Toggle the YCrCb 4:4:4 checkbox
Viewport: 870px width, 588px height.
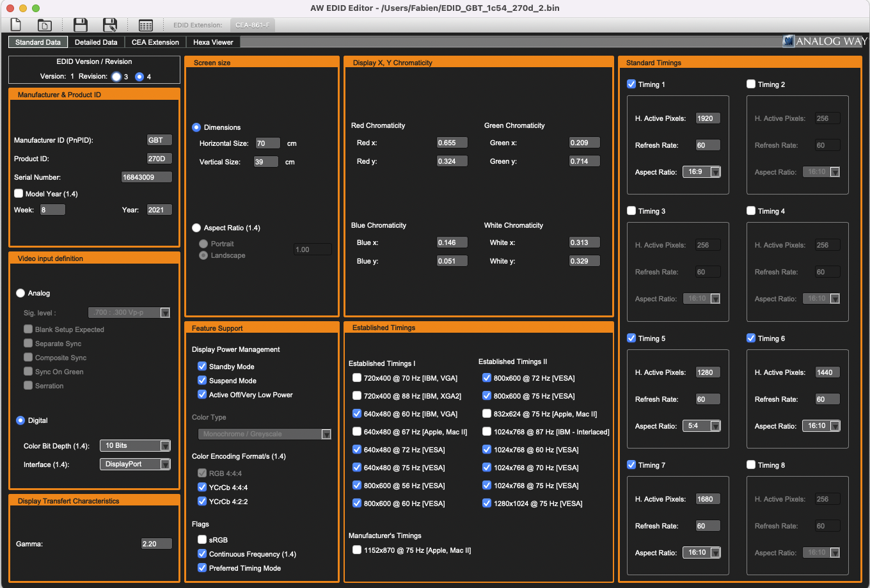[x=202, y=488]
